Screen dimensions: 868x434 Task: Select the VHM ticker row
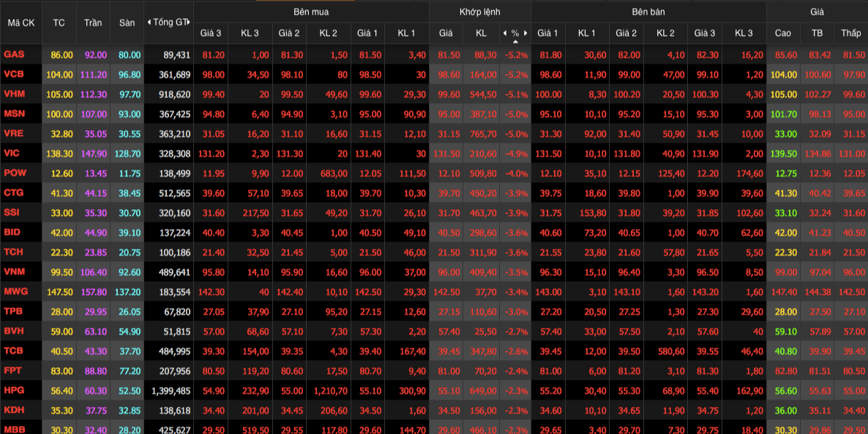pyautogui.click(x=14, y=94)
